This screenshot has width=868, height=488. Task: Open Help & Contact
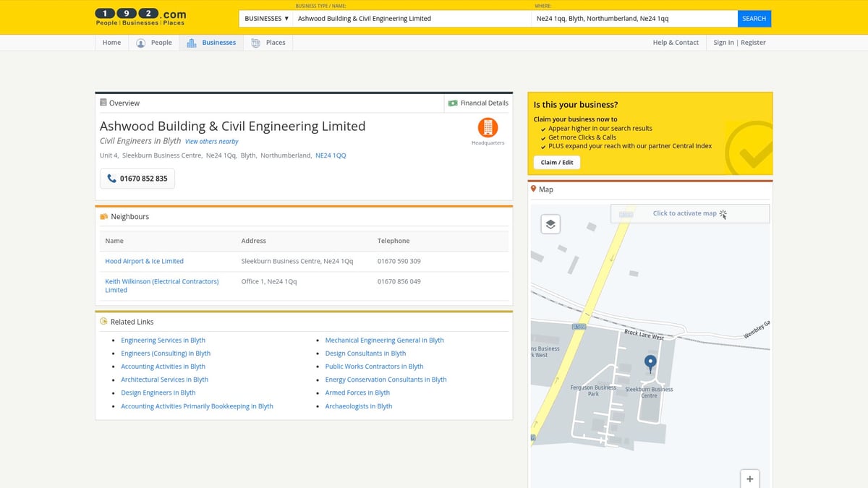[676, 43]
